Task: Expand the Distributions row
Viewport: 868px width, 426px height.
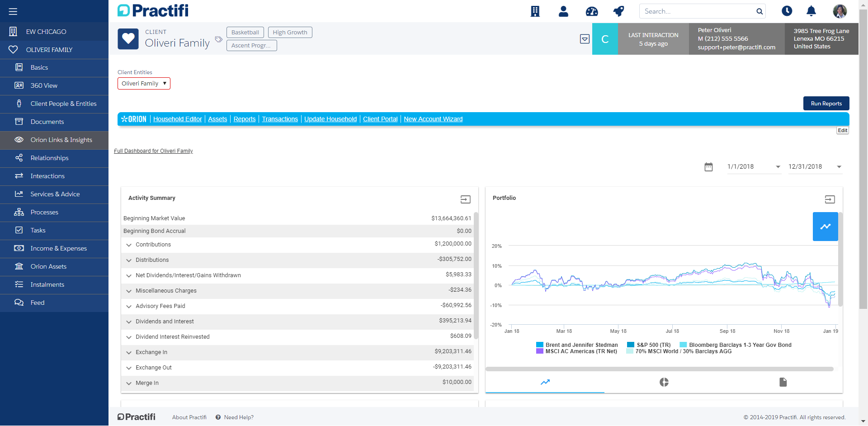Action: (129, 260)
